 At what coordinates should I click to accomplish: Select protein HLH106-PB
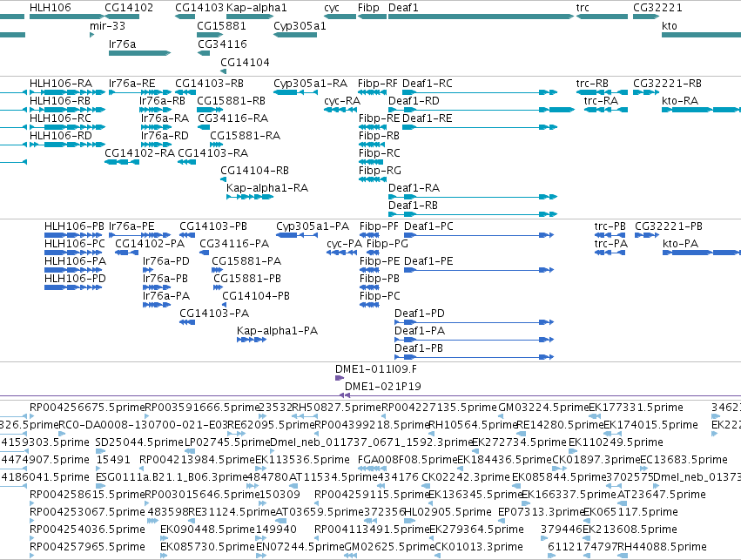(x=73, y=235)
